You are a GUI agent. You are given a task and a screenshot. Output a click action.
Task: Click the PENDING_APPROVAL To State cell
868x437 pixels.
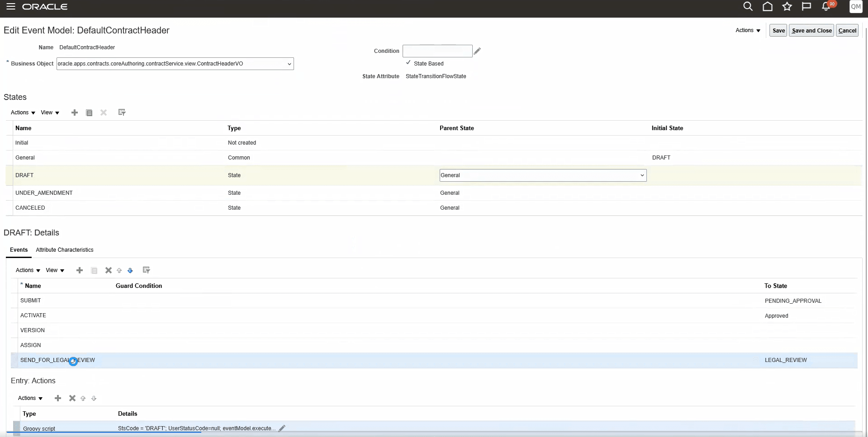coord(793,301)
